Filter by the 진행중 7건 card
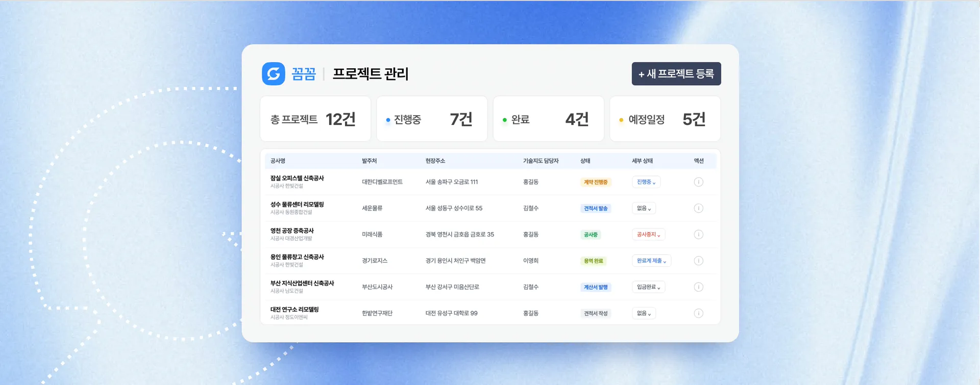Screen dimensions: 980x385 coord(432,119)
